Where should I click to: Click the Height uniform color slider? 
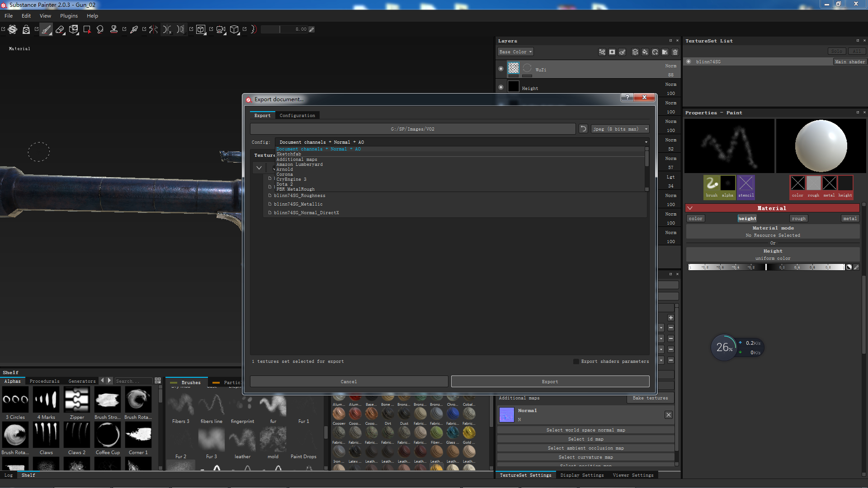[766, 267]
